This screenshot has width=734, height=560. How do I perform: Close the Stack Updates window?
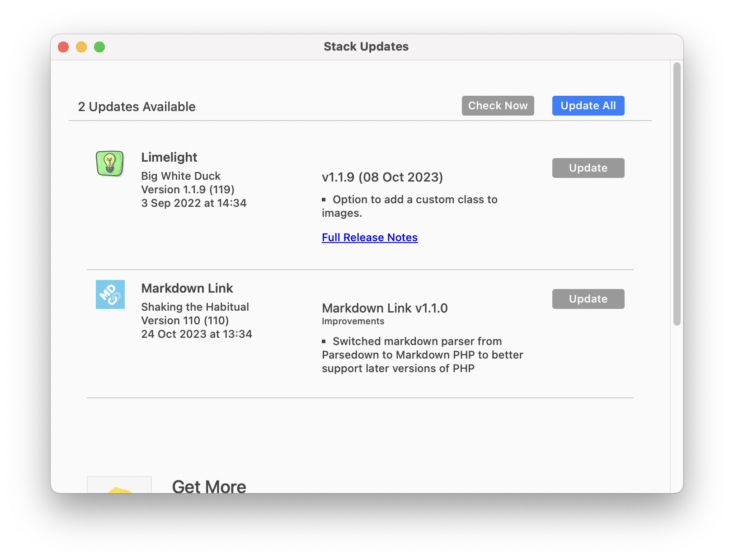[63, 47]
